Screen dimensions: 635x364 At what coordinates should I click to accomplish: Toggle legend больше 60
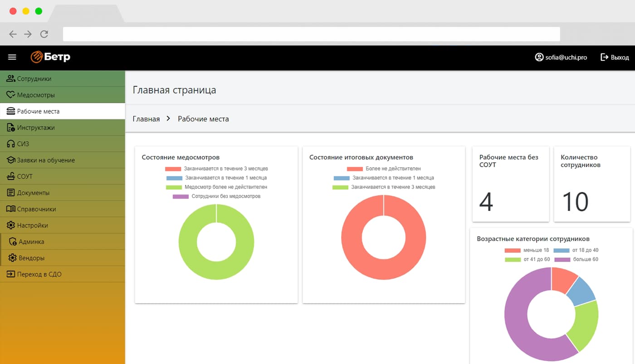576,259
